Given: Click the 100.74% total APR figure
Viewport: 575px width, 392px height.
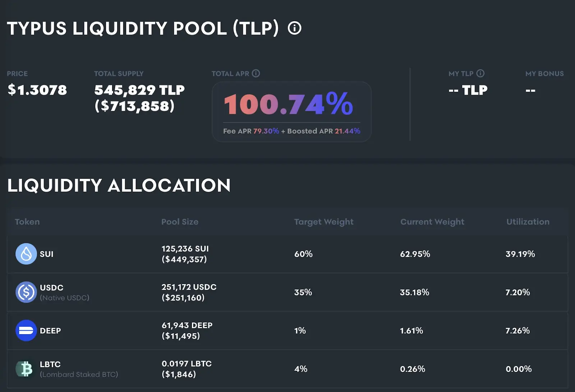Looking at the screenshot, I should (x=289, y=104).
